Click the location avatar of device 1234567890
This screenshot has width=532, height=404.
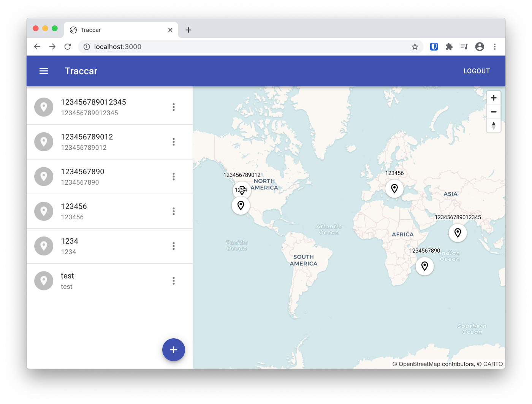tap(44, 177)
